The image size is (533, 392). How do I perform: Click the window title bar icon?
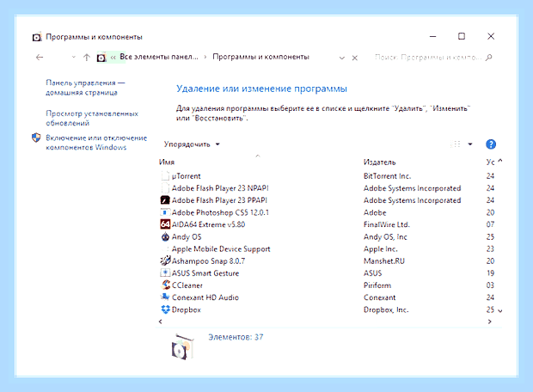click(37, 37)
